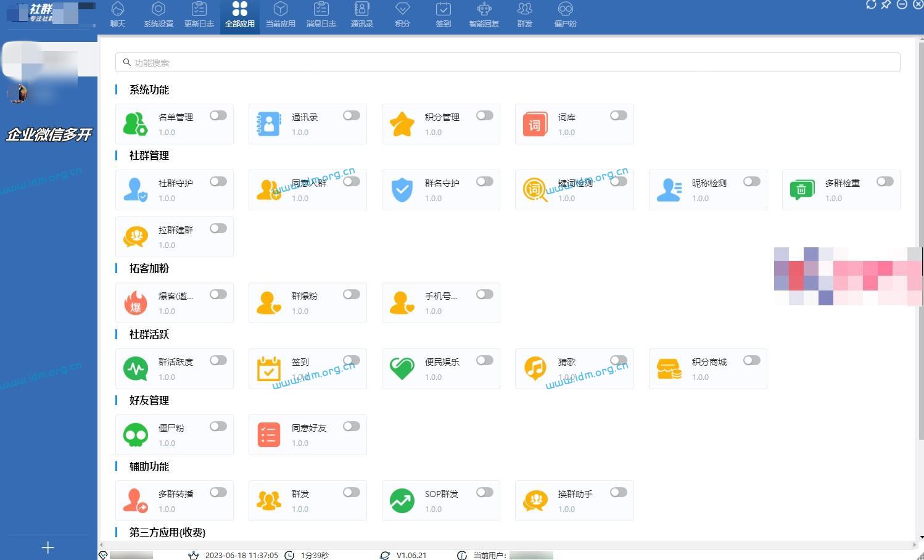Screen dimensions: 924x560
Task: Enable the 换群助手 toggle
Action: 619,492
